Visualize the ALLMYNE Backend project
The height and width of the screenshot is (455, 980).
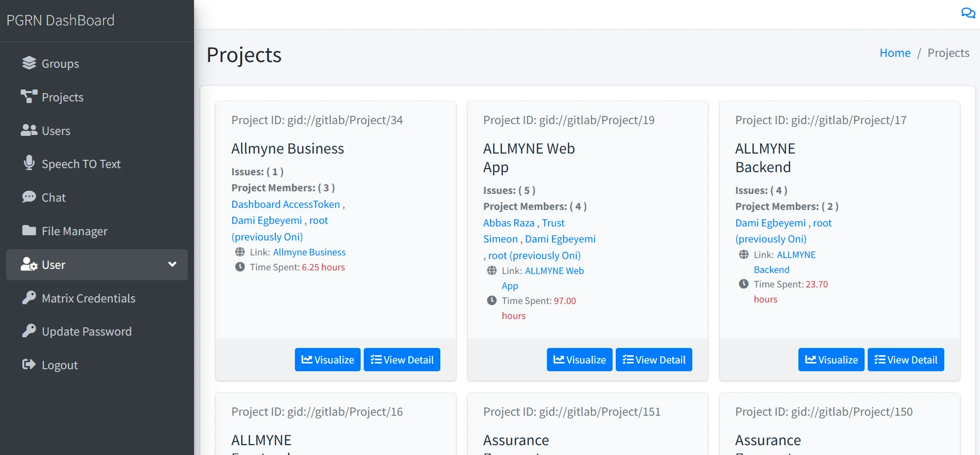pos(831,360)
